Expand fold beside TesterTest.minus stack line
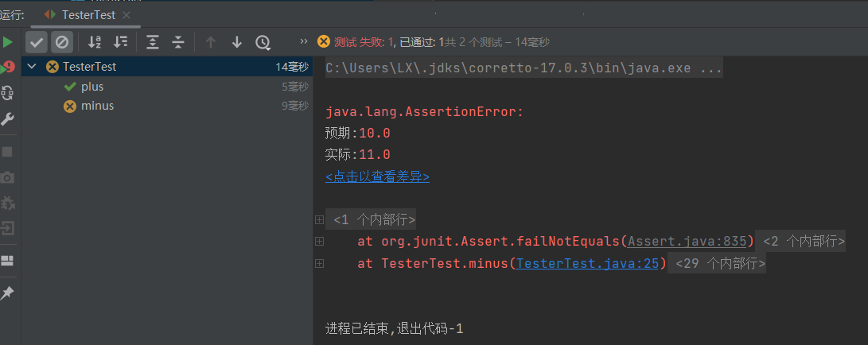 [x=319, y=264]
